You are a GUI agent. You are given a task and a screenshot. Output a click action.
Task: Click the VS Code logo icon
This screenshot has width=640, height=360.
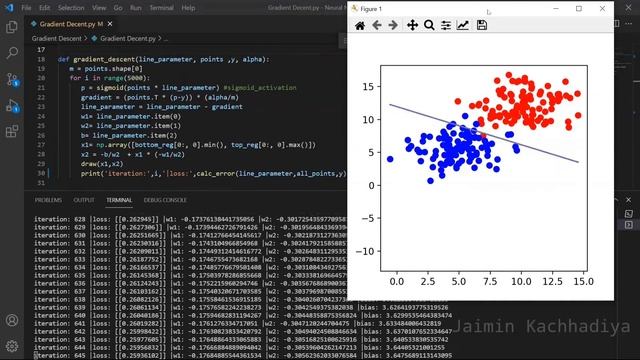click(x=9, y=8)
